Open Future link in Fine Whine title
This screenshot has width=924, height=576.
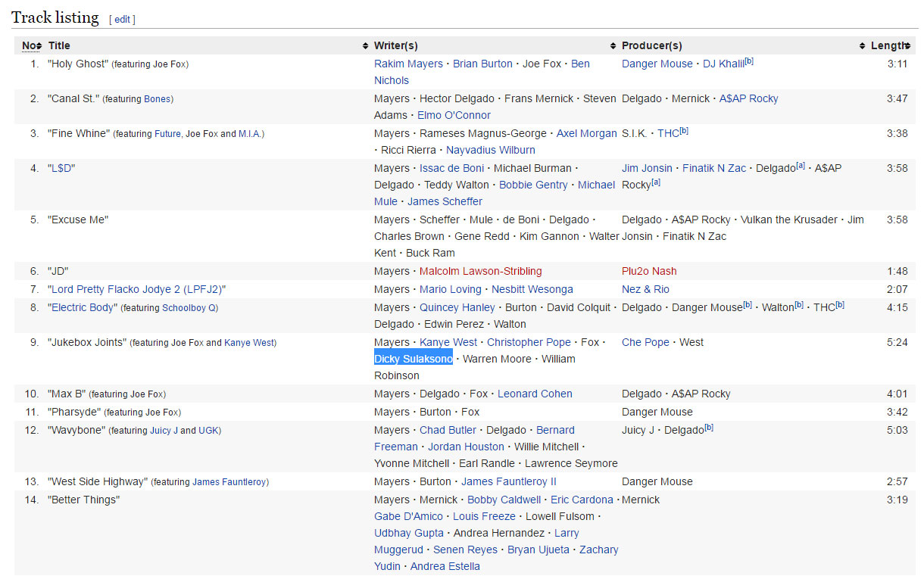pyautogui.click(x=167, y=134)
